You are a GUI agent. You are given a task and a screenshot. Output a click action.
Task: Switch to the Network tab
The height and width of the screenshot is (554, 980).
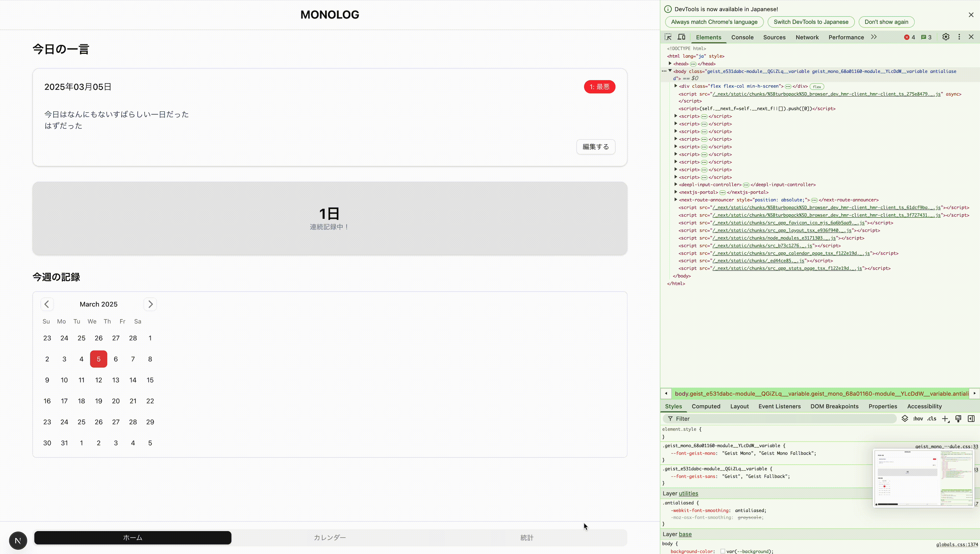807,37
